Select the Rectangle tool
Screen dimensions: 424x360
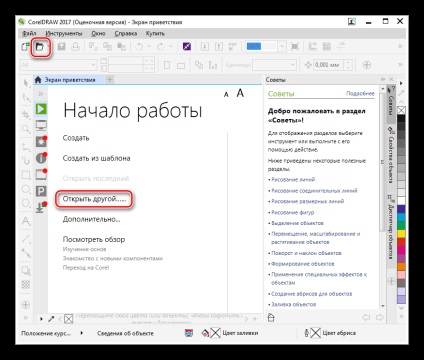pos(26,175)
